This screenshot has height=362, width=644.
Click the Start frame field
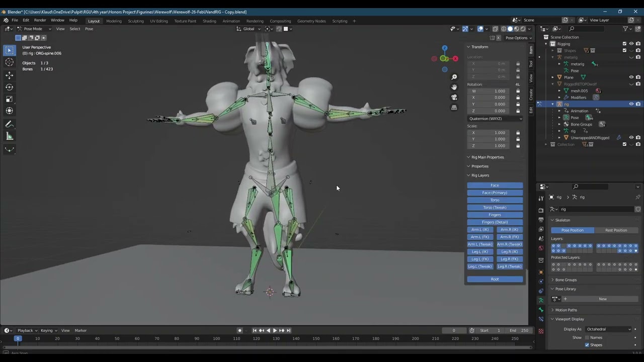point(491,330)
